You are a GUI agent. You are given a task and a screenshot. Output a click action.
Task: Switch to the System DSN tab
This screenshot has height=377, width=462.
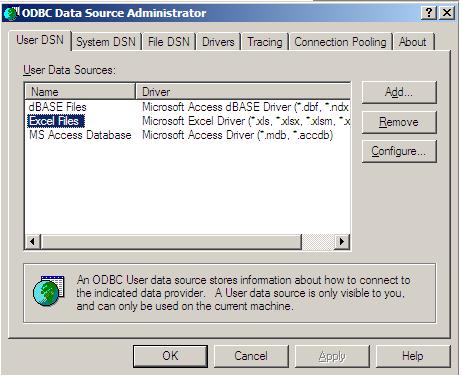tap(106, 42)
